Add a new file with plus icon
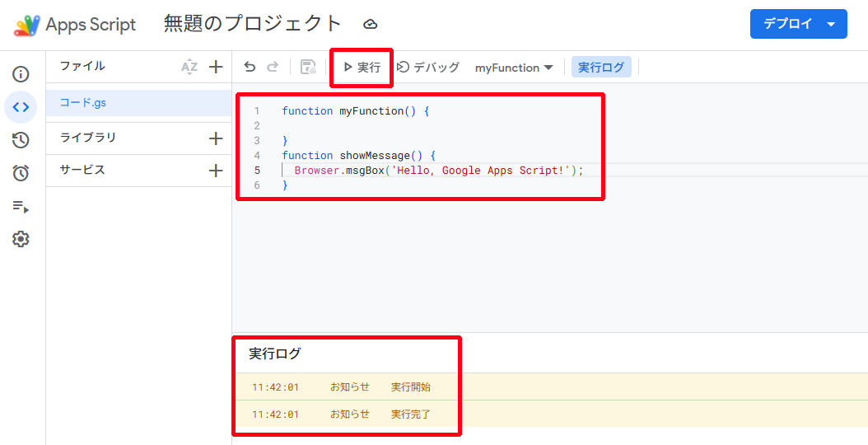Image resolution: width=868 pixels, height=445 pixels. 215,67
